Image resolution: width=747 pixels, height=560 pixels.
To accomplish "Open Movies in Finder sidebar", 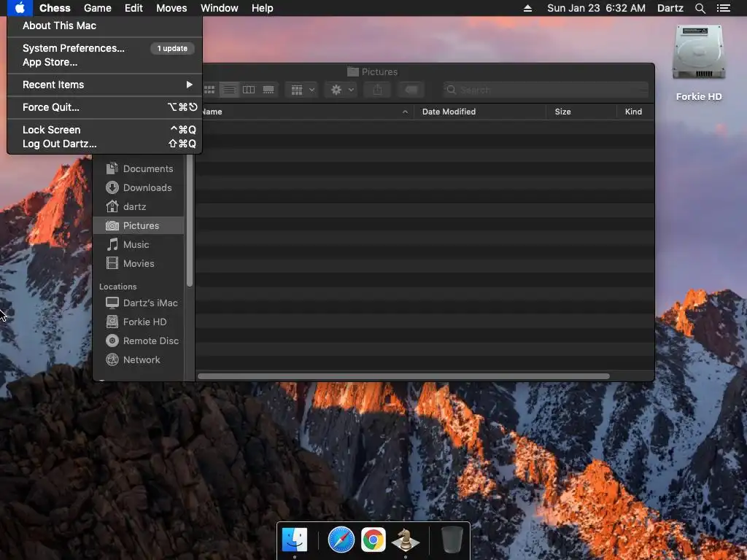I will click(139, 264).
